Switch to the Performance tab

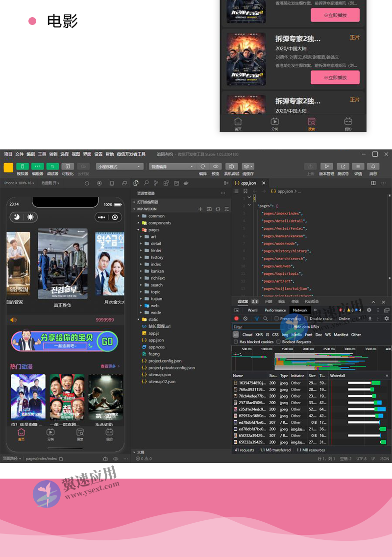click(x=275, y=310)
